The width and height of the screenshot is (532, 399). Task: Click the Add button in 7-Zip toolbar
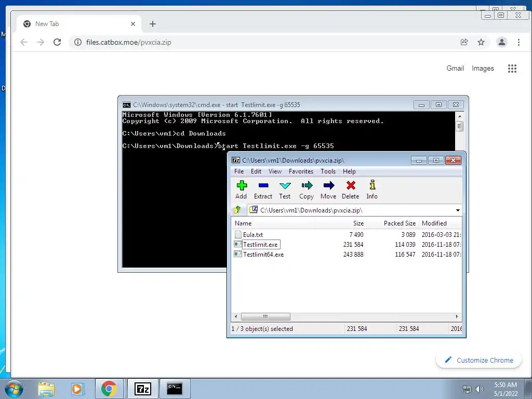[x=241, y=190]
